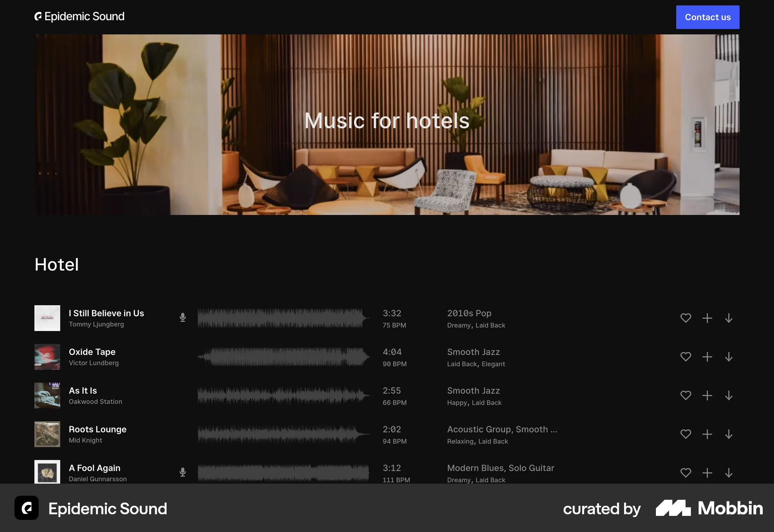Open the Contact us page

coord(707,17)
